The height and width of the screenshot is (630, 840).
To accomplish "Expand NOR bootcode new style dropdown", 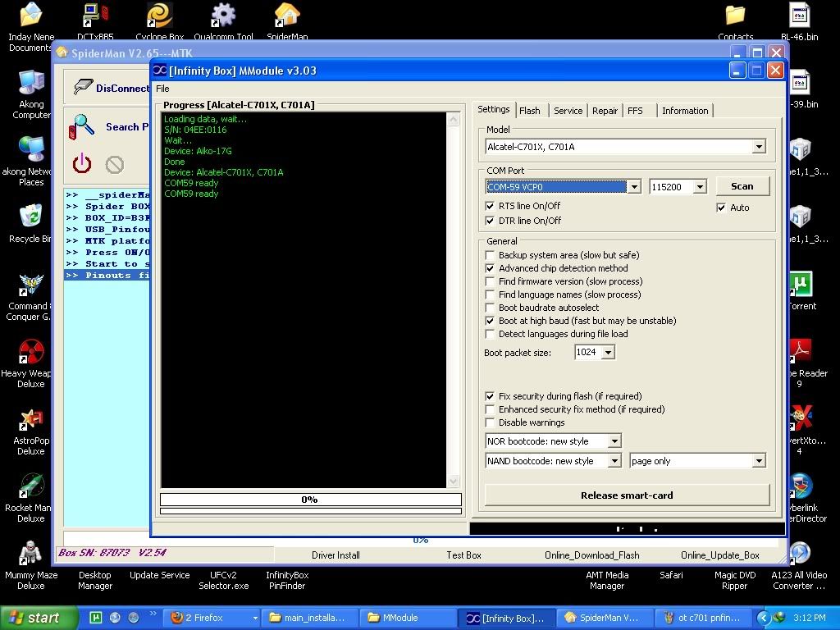I will point(614,441).
